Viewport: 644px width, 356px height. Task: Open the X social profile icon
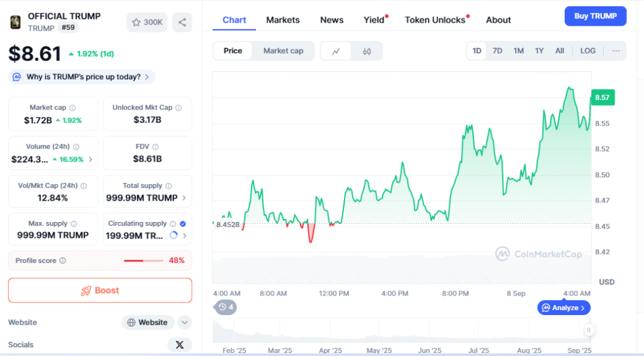click(x=179, y=345)
